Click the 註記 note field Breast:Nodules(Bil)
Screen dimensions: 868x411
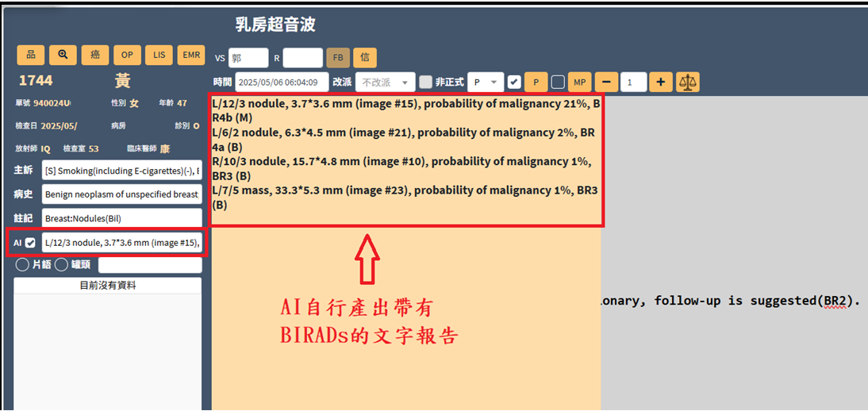tap(121, 217)
